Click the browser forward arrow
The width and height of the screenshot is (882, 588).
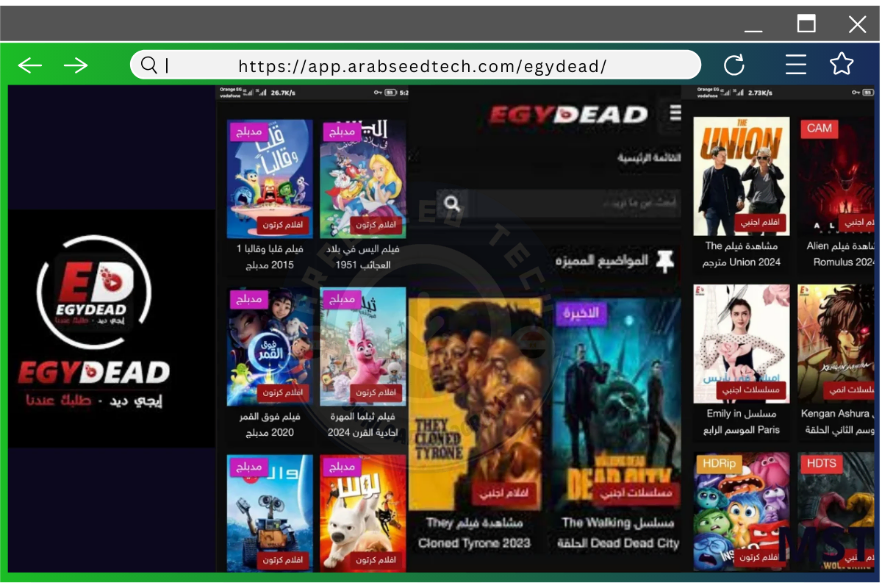(75, 65)
